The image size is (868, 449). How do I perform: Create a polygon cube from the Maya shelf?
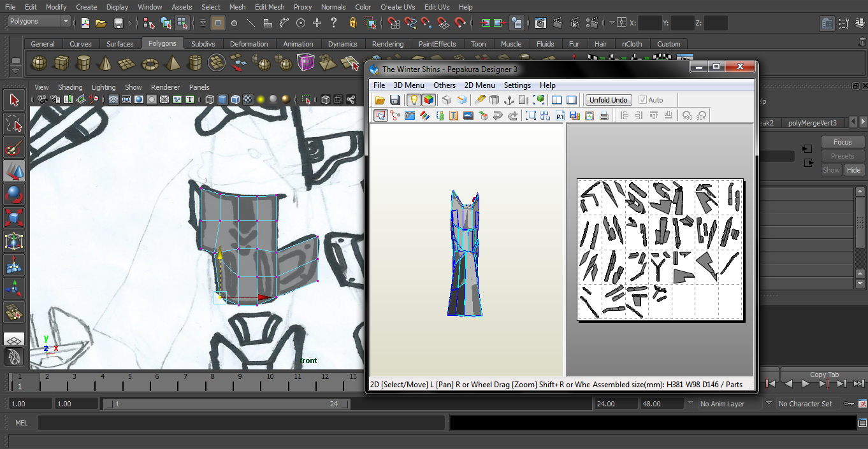tap(61, 62)
